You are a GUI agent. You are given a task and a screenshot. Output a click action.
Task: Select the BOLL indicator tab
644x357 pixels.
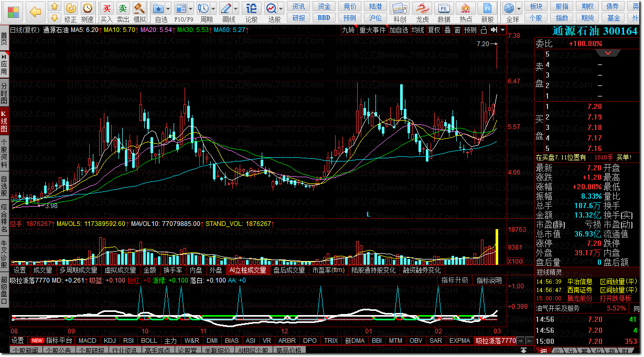(x=149, y=340)
